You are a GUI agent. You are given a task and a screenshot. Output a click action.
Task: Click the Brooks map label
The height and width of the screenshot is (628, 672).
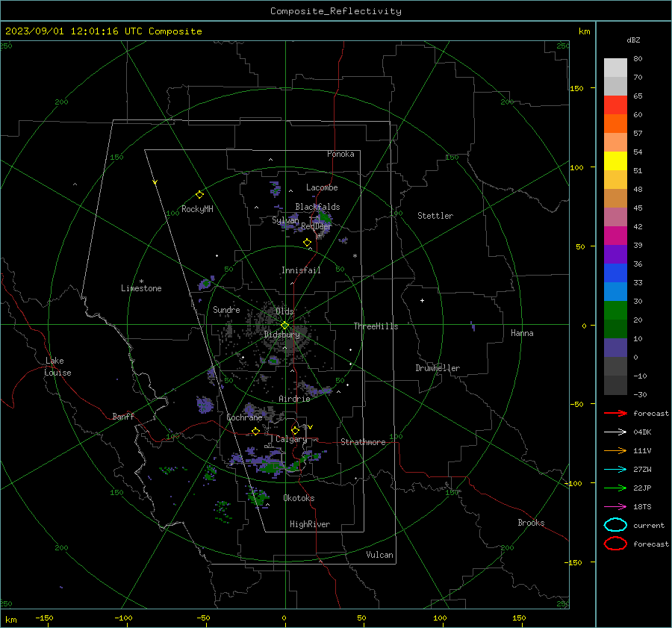pos(531,523)
